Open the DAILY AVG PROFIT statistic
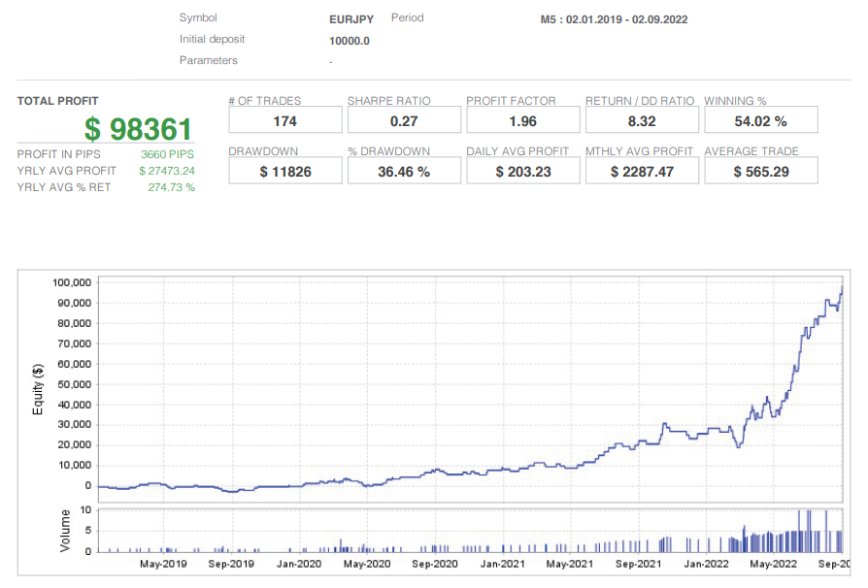Screen dimensions: 868x588 [522, 170]
